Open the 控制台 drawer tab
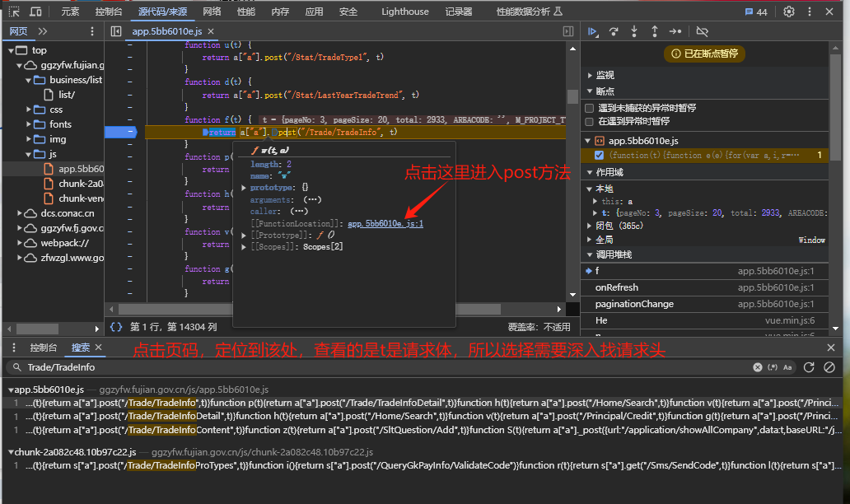The width and height of the screenshot is (850, 504). 44,348
